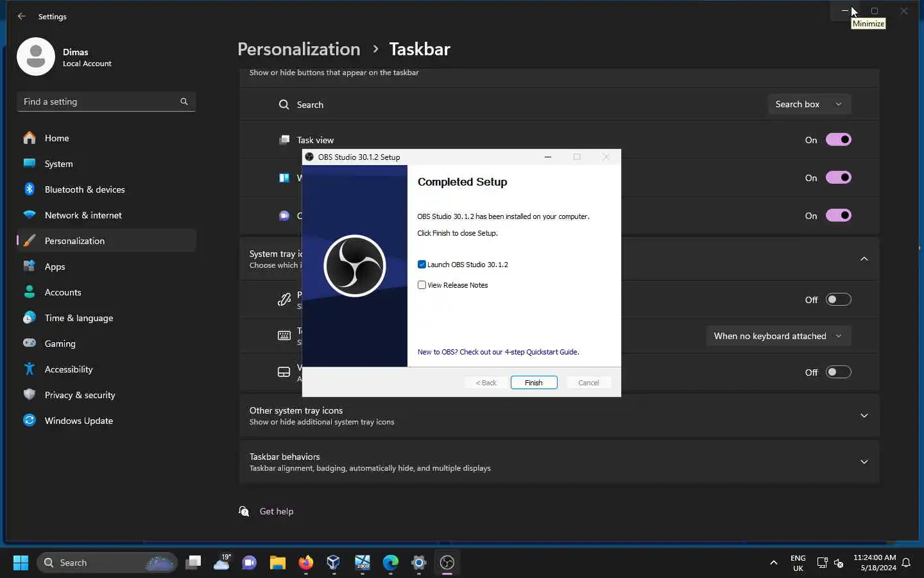
Task: Click the Windows Update refresh icon
Action: click(30, 421)
